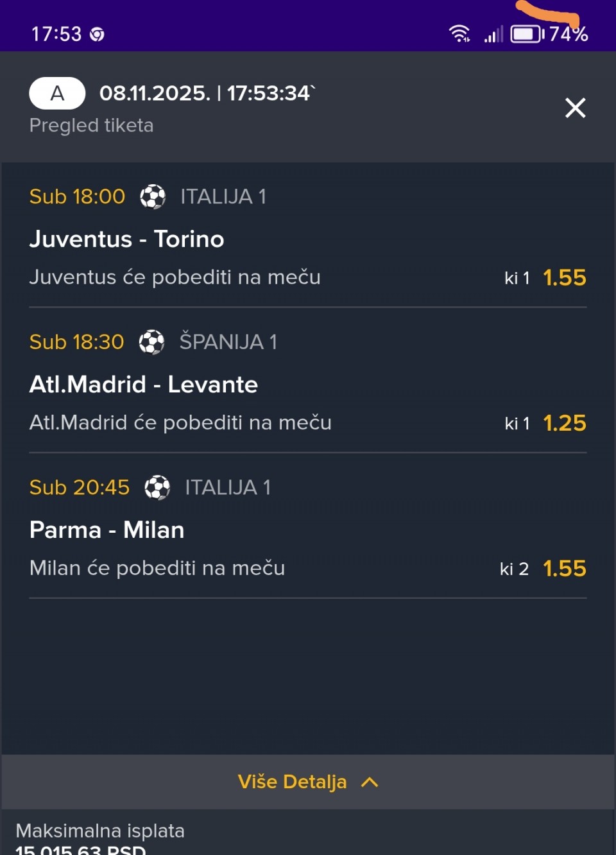
Task: Tap the mobile signal strength icon
Action: (x=493, y=33)
